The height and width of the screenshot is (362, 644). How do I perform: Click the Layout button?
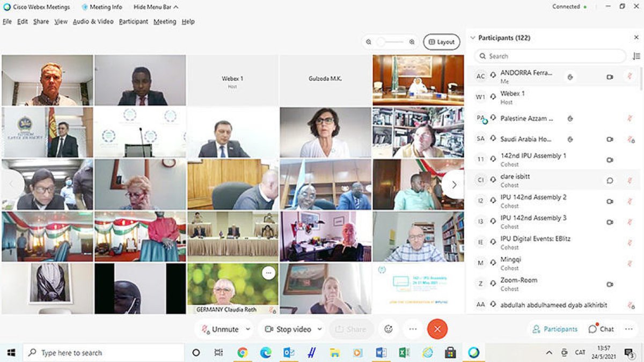click(441, 42)
